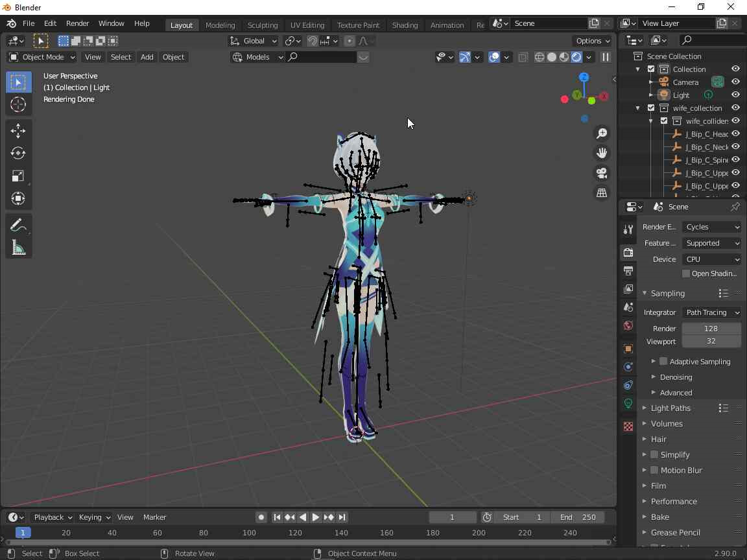Open the Output properties tab icon
The width and height of the screenshot is (747, 560).
[628, 270]
